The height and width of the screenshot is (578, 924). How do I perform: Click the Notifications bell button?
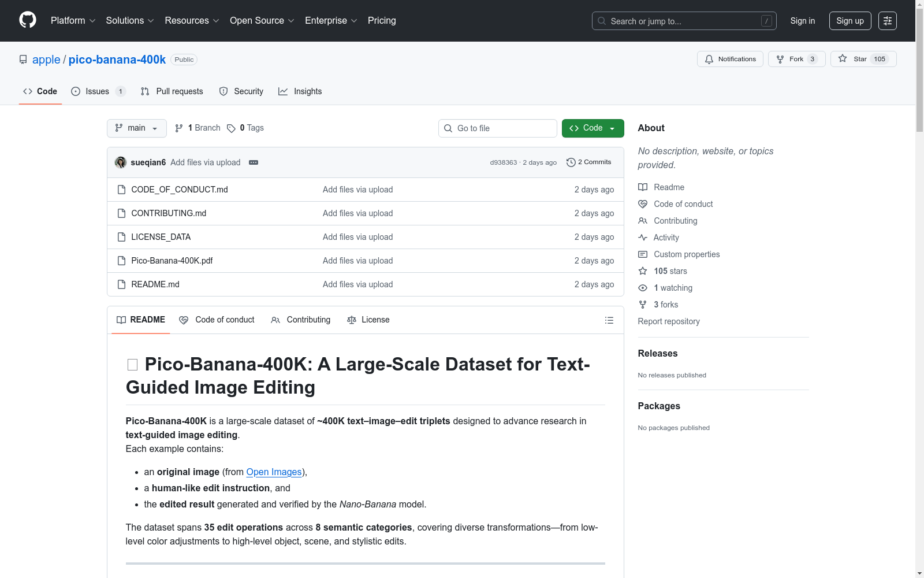[x=730, y=59]
